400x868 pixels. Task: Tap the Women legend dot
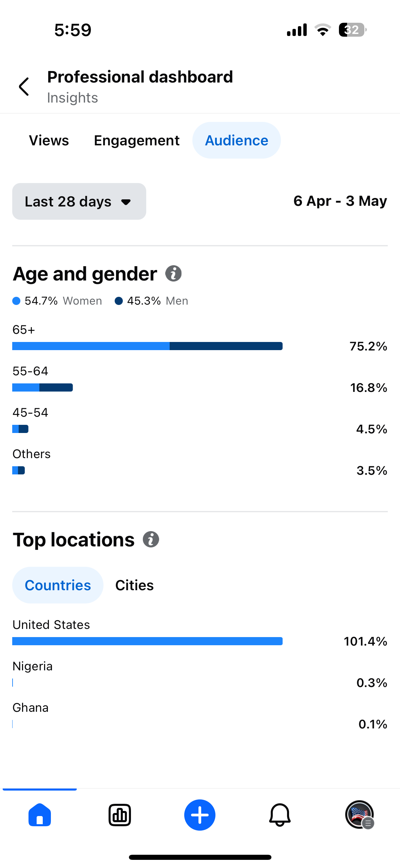16,301
